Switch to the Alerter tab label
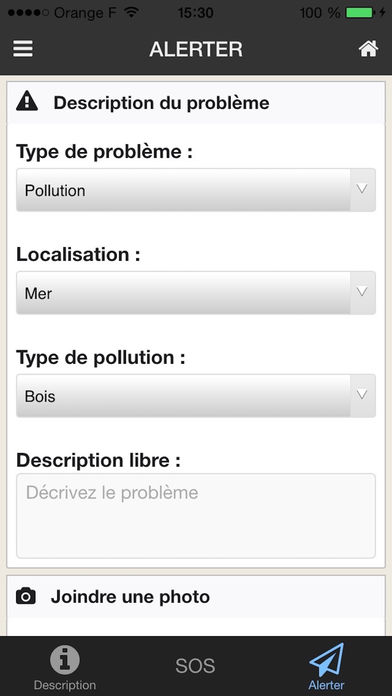The image size is (392, 696). [327, 685]
